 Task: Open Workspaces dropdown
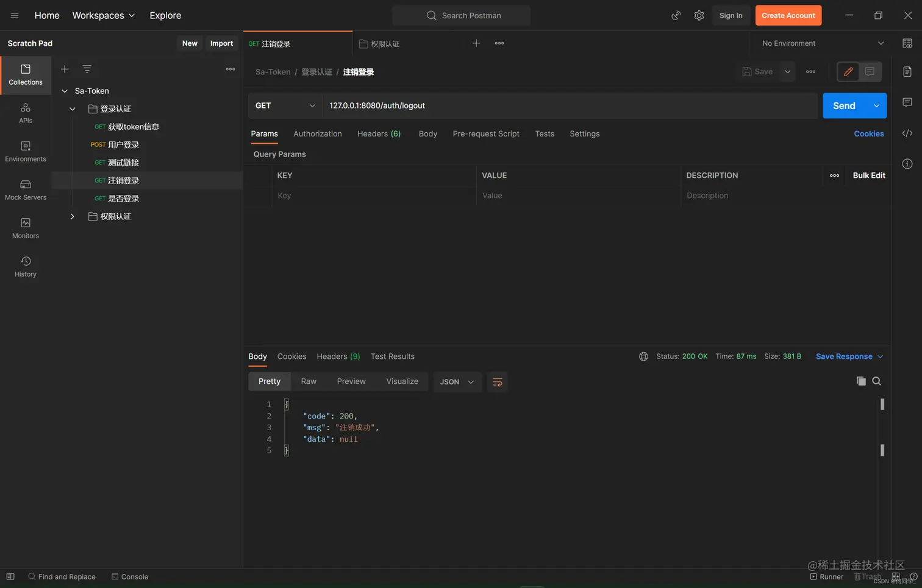(x=103, y=16)
